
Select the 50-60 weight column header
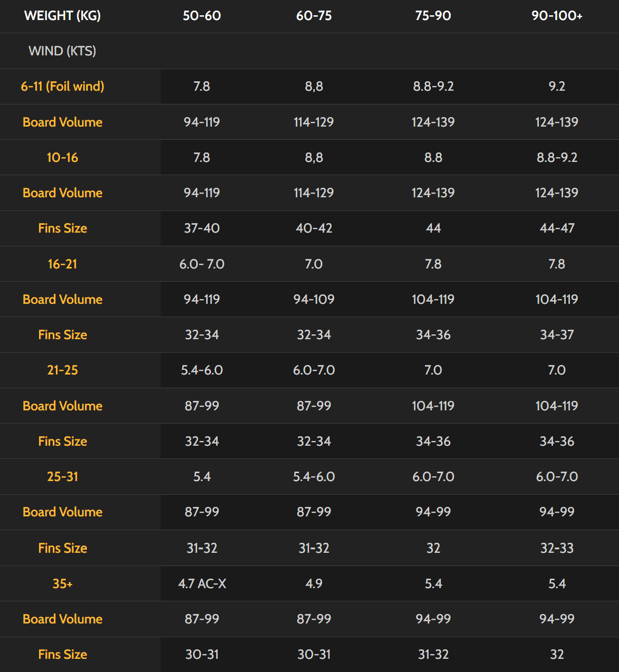[201, 16]
